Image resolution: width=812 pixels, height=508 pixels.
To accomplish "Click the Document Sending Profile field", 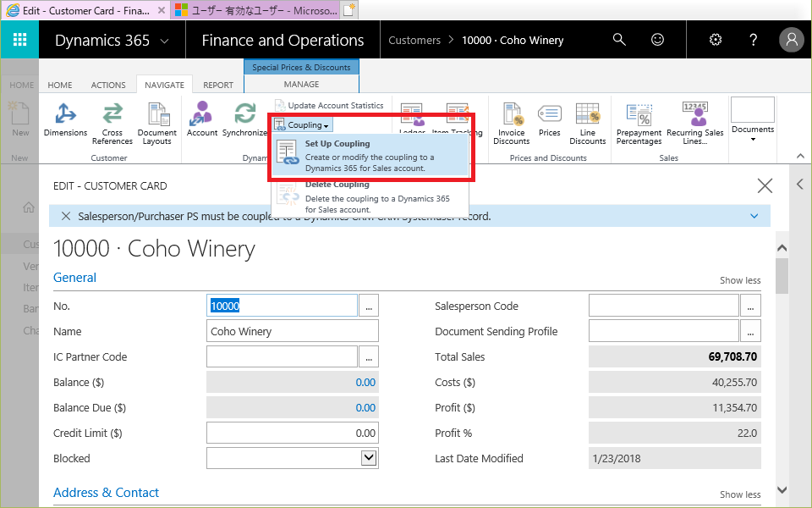I will point(664,331).
